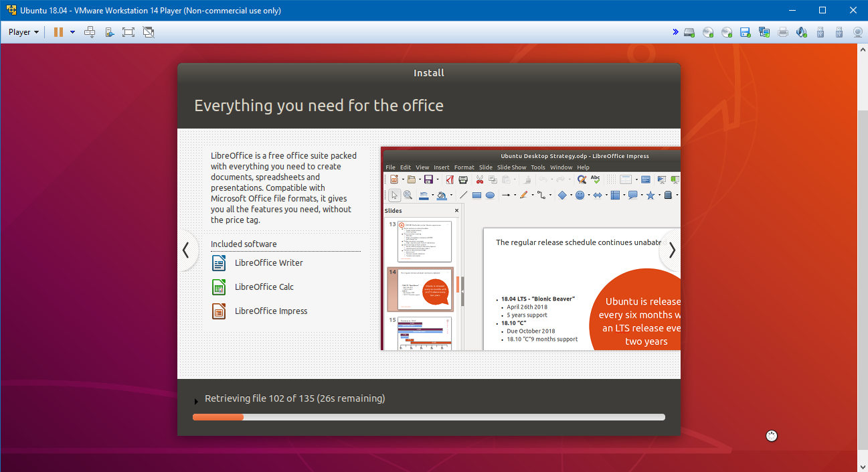Click the 'Retrieving file 102 of 135' status text

click(x=295, y=398)
